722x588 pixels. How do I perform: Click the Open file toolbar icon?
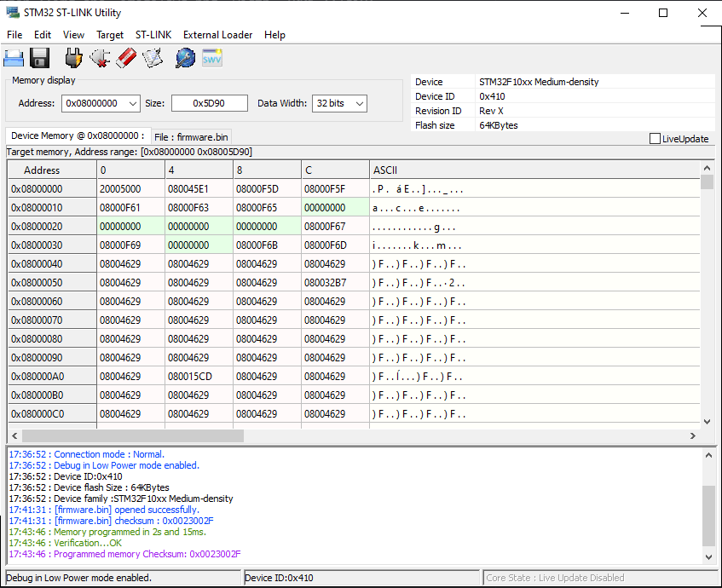tap(14, 59)
